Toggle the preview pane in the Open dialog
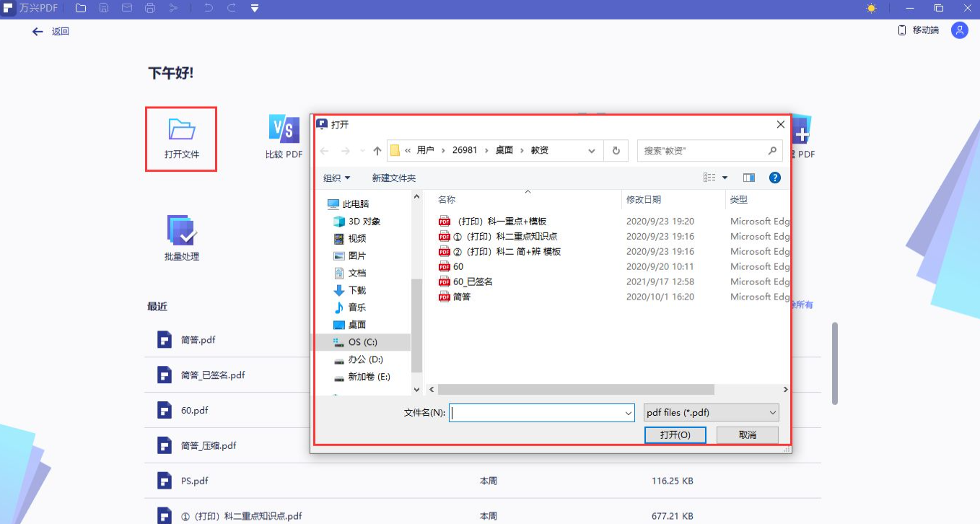Image resolution: width=980 pixels, height=524 pixels. 748,177
